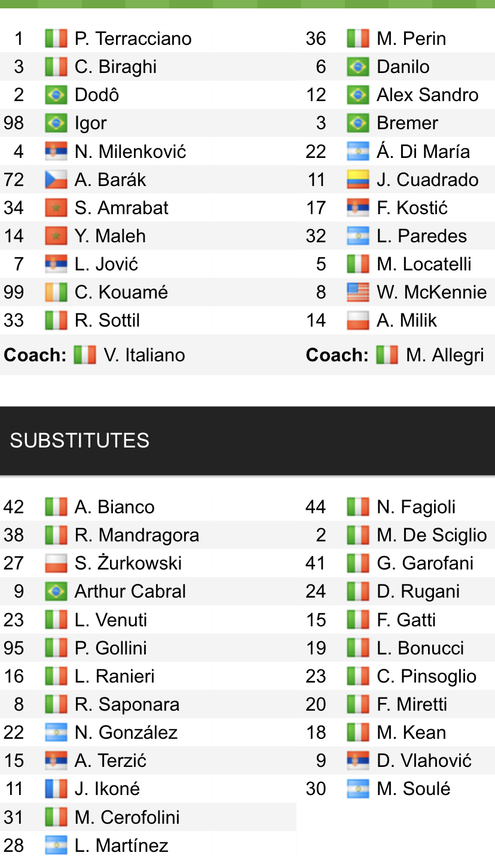The image size is (495, 868).
Task: Click the Polish flag beside A. Milik
Action: coord(357,320)
